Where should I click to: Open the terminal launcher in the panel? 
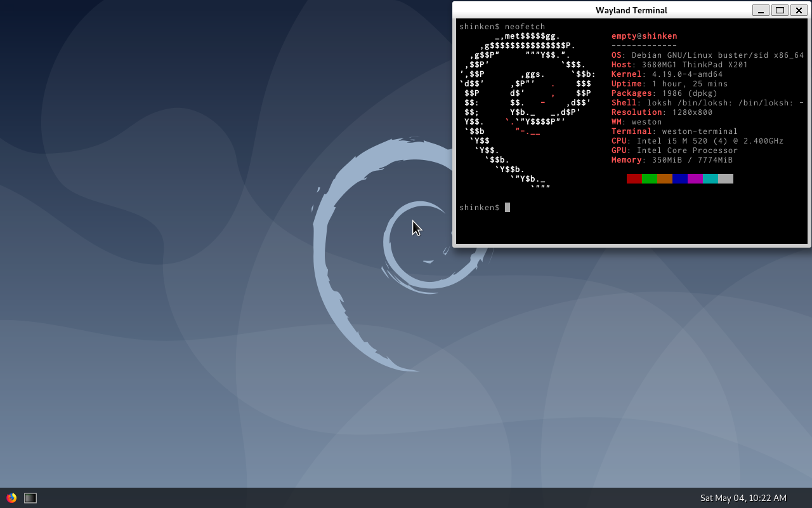[30, 498]
